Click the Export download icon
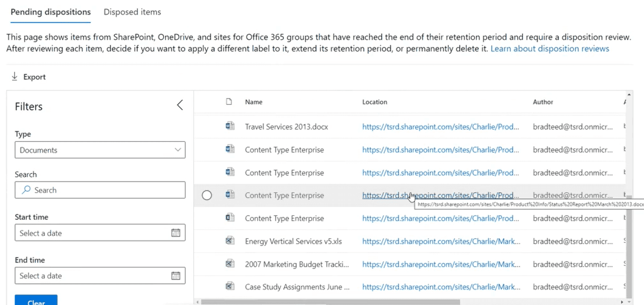 (x=15, y=77)
